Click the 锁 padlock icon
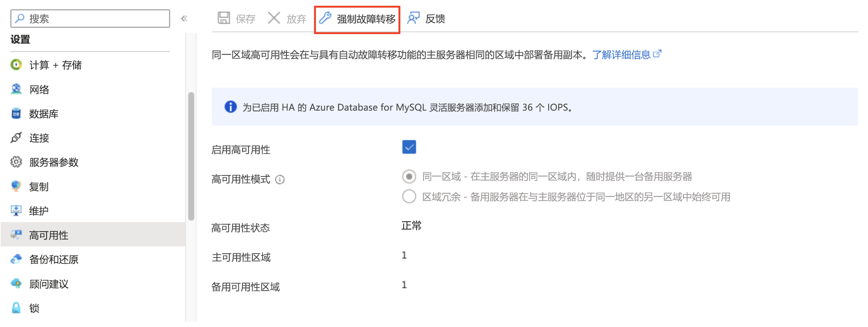The width and height of the screenshot is (868, 327). click(x=16, y=308)
